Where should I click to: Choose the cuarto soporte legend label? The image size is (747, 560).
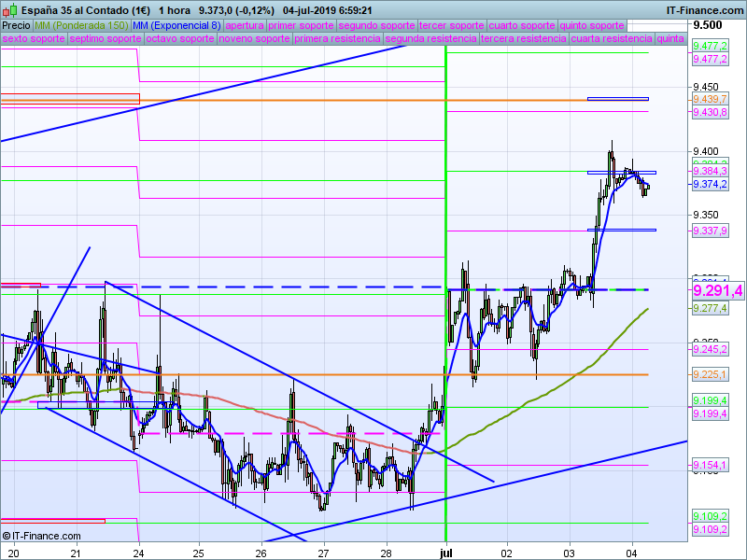click(x=521, y=25)
